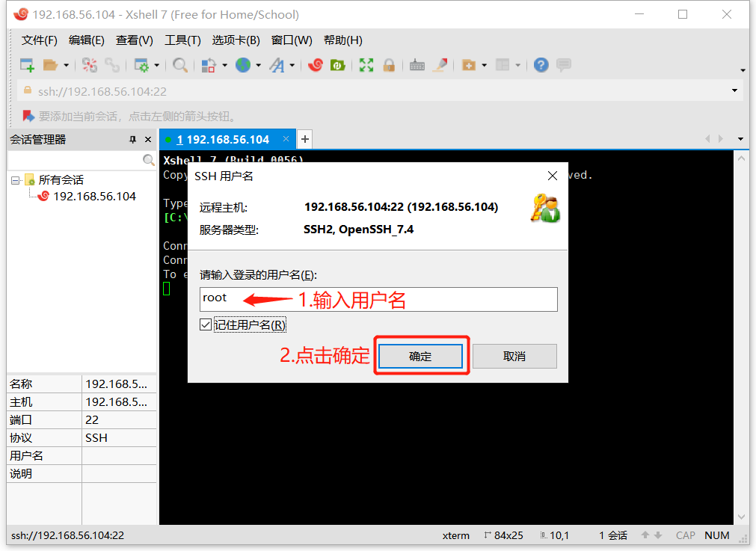Click the Help question mark icon
Screen dimensions: 756x551
click(540, 65)
